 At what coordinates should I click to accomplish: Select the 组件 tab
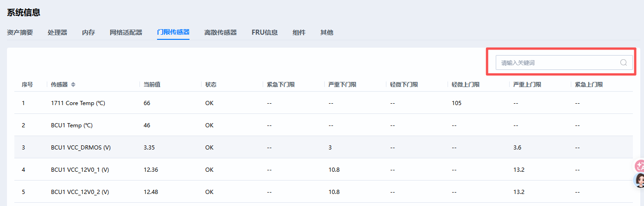pyautogui.click(x=299, y=32)
